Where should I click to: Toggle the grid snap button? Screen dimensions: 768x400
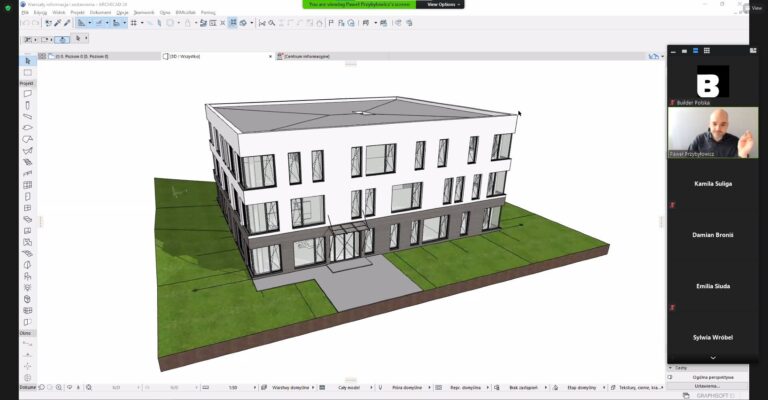[x=133, y=23]
